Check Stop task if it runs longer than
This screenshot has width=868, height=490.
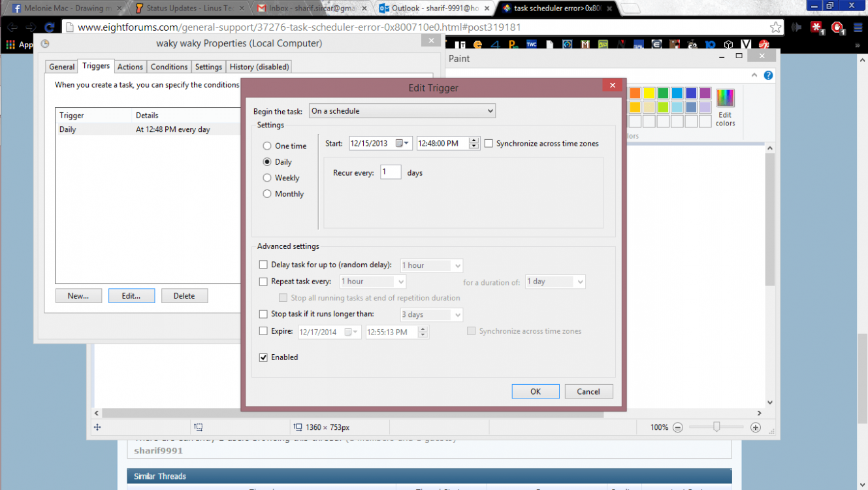coord(263,314)
